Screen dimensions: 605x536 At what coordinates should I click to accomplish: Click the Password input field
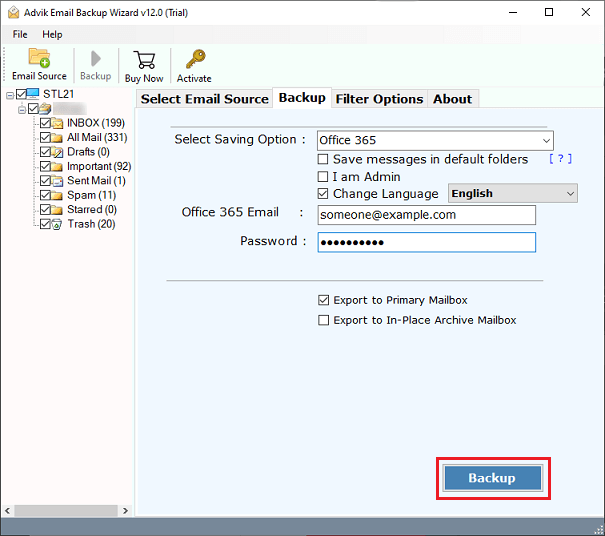pyautogui.click(x=426, y=242)
